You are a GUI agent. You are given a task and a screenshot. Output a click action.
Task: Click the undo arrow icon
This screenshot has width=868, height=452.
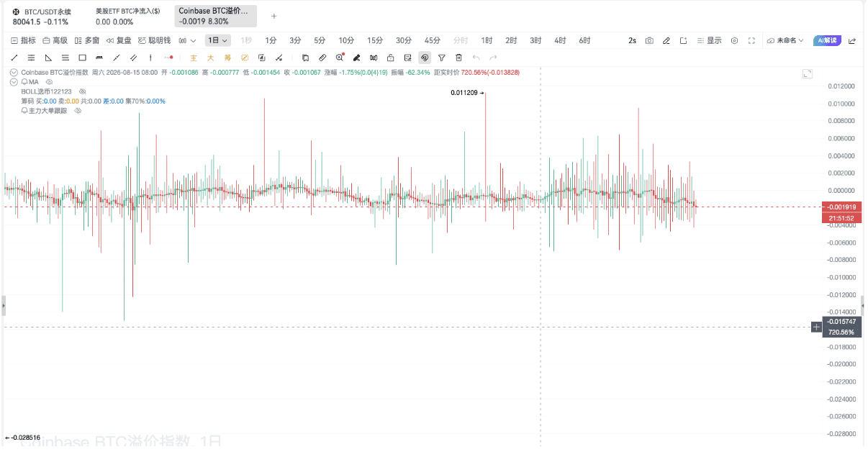pyautogui.click(x=476, y=58)
